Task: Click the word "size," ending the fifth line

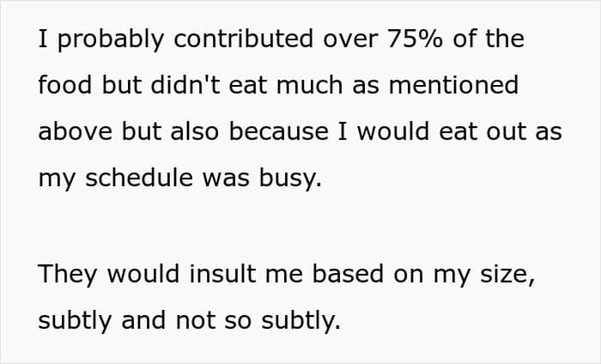Action: [507, 275]
